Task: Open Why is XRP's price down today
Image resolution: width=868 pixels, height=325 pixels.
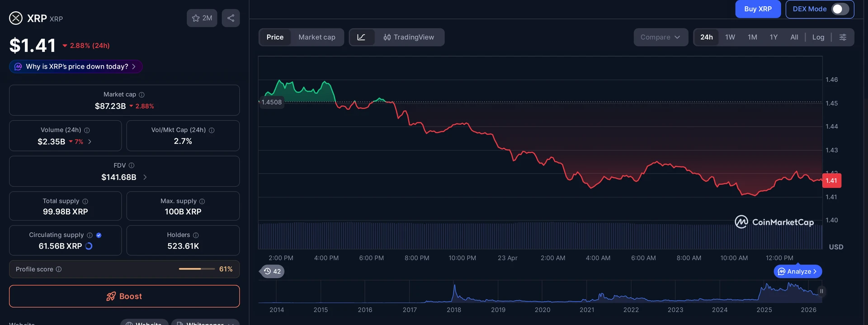Action: [76, 66]
